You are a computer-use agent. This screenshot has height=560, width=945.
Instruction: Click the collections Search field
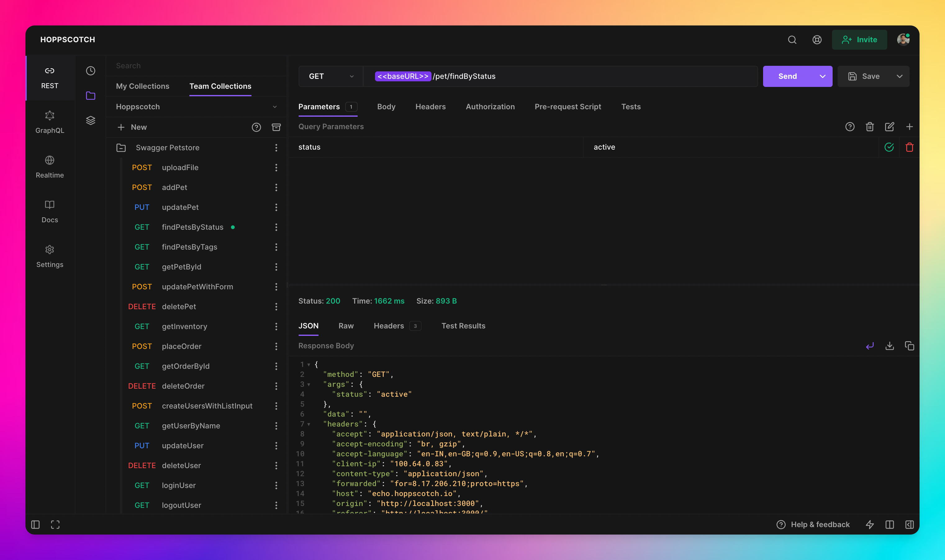coord(196,66)
